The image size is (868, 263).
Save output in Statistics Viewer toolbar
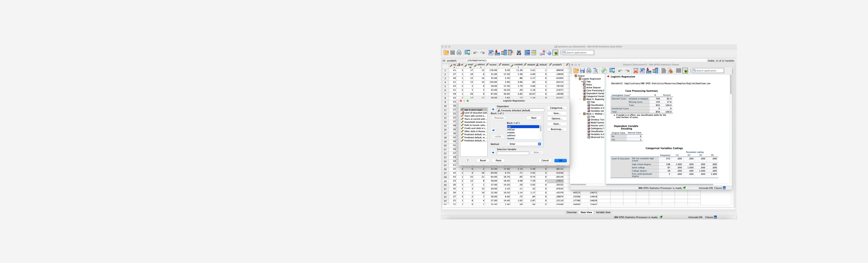(x=583, y=71)
